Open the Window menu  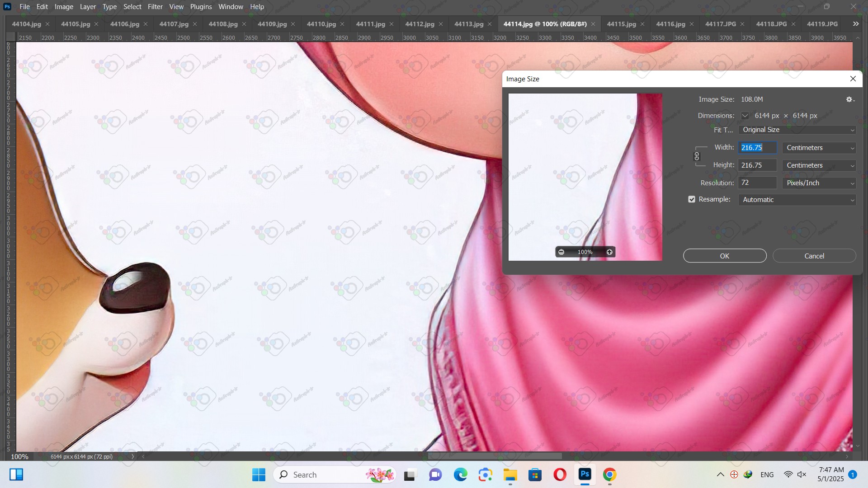click(231, 7)
